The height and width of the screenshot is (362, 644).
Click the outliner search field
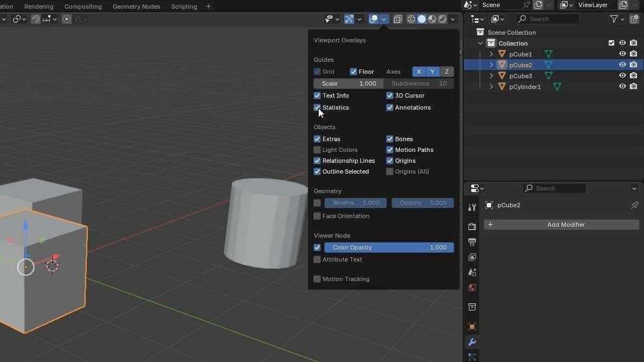click(548, 19)
